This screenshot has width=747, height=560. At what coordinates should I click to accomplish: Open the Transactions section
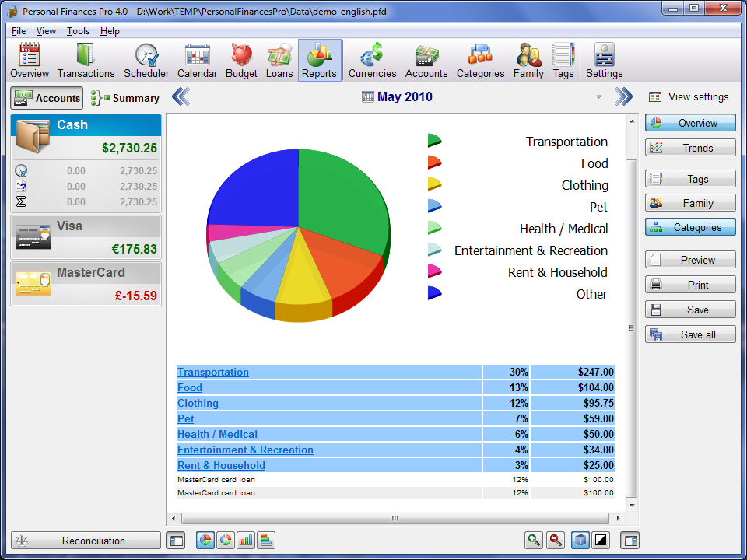point(86,61)
